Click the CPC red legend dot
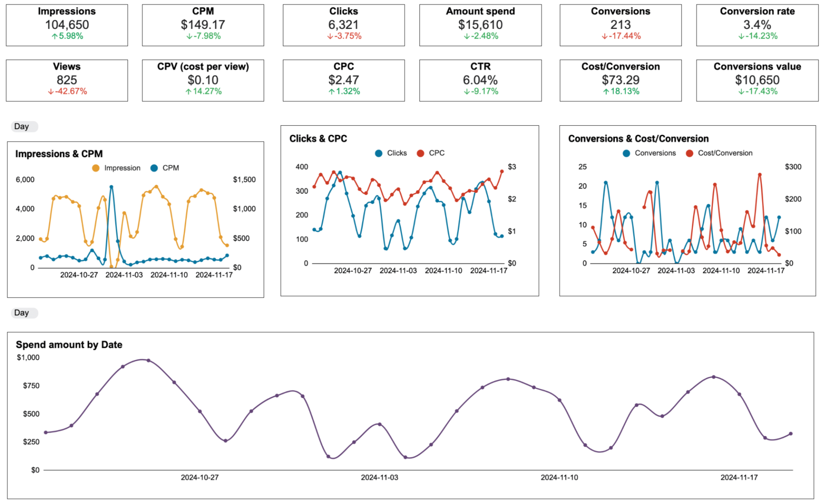 tap(420, 153)
